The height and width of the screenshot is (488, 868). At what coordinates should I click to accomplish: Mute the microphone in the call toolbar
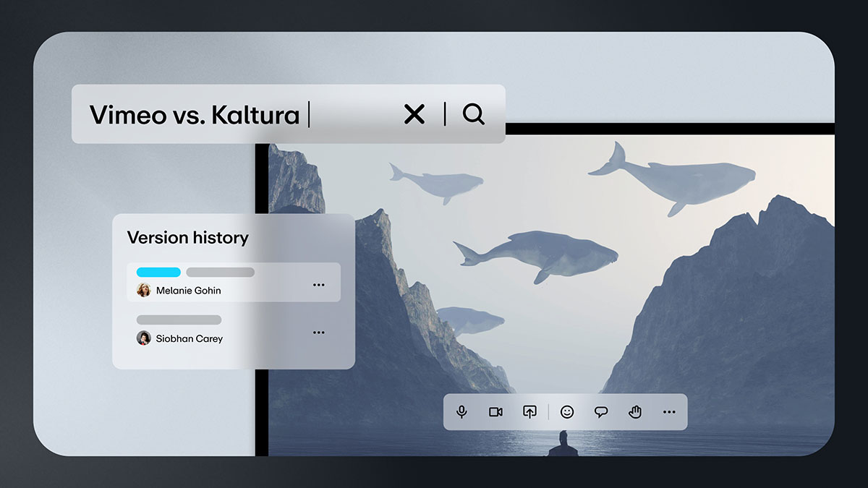[x=461, y=412]
